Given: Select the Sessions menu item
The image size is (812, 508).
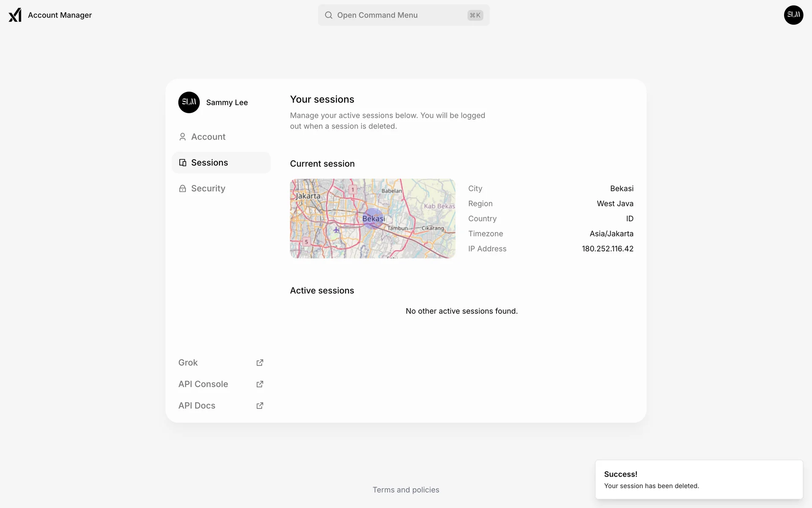Looking at the screenshot, I should [x=209, y=163].
